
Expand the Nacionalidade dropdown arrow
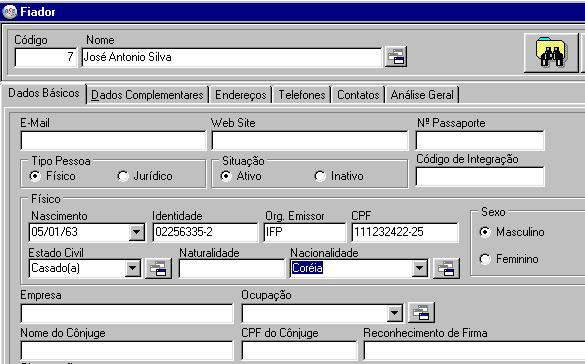(420, 268)
